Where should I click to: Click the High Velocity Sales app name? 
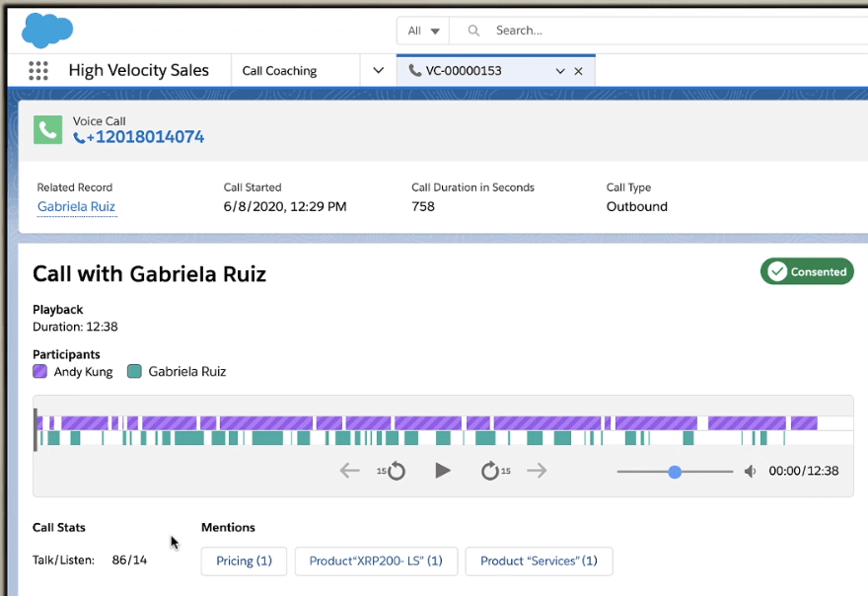pos(138,70)
